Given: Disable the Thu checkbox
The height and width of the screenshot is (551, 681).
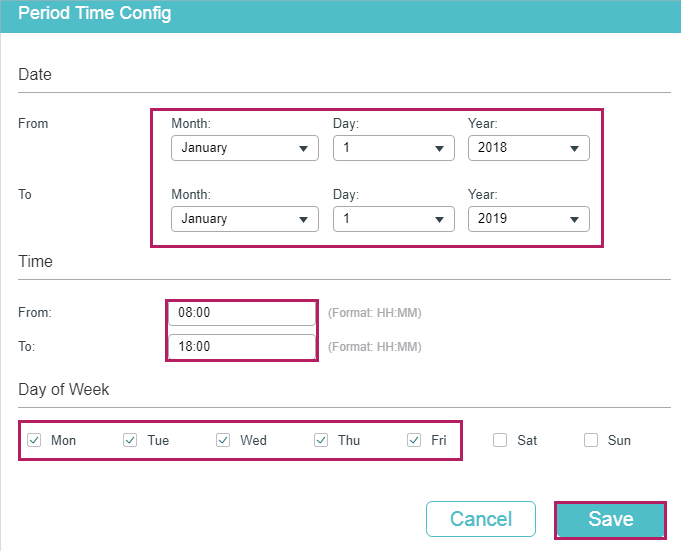Looking at the screenshot, I should tap(321, 440).
